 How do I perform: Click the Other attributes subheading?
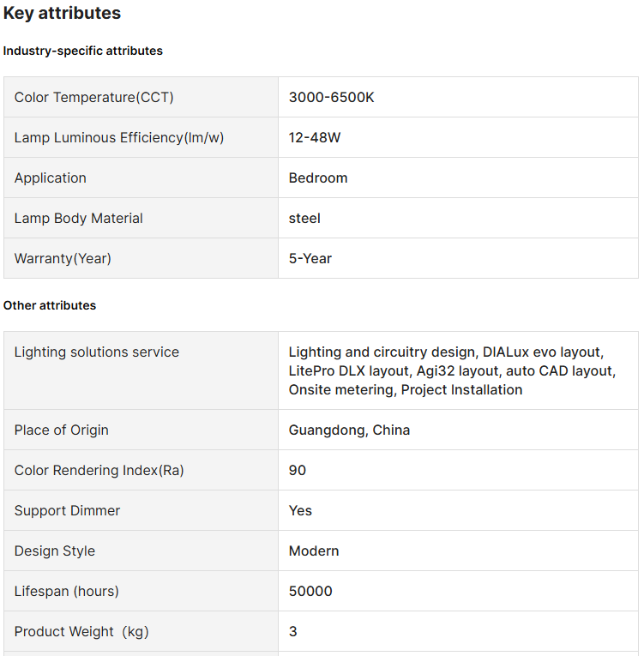click(x=50, y=305)
